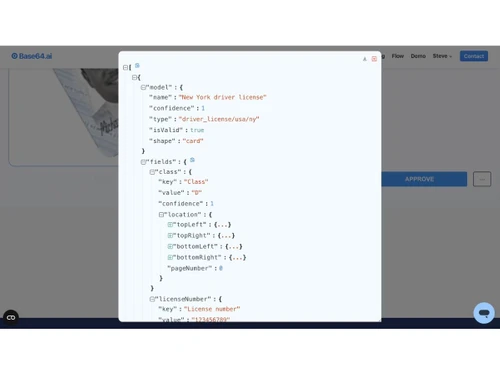500x375 pixels.
Task: Collapse the first object in the array
Action: 134,78
